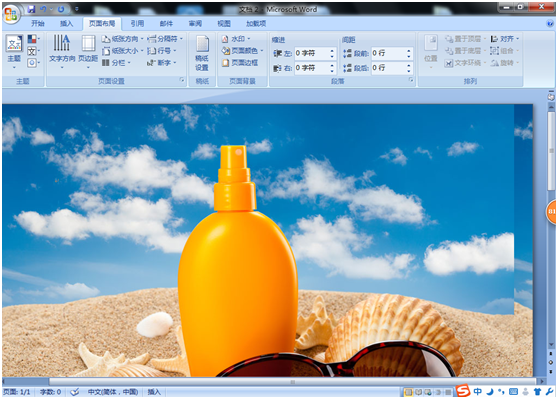Open the 页面颜色 page color picker
Screen dimensions: 558x399
tap(242, 51)
